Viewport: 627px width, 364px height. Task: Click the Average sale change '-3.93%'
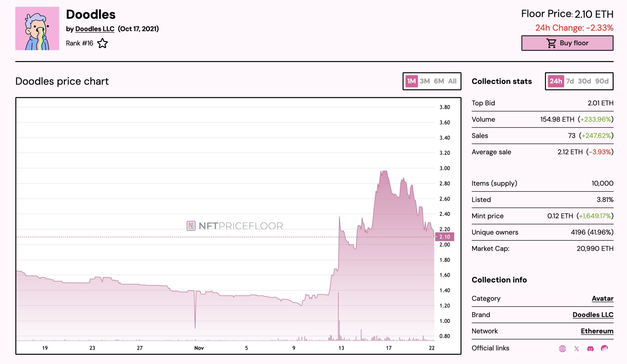pos(600,152)
